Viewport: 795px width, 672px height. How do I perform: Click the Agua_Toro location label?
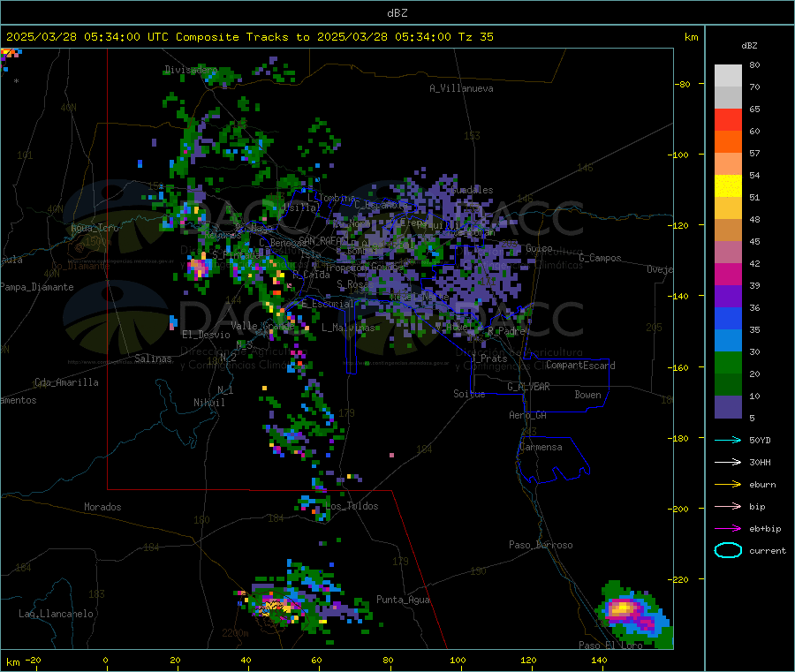[95, 228]
